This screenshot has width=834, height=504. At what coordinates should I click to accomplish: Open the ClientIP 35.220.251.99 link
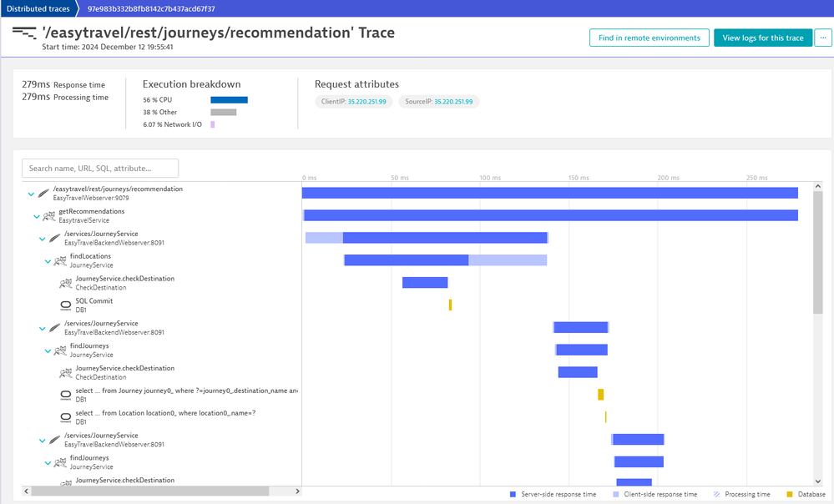click(368, 102)
